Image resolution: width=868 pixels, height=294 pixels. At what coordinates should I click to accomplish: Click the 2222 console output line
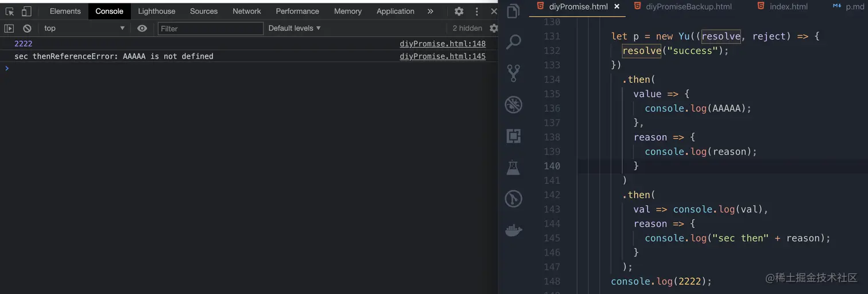(249, 44)
